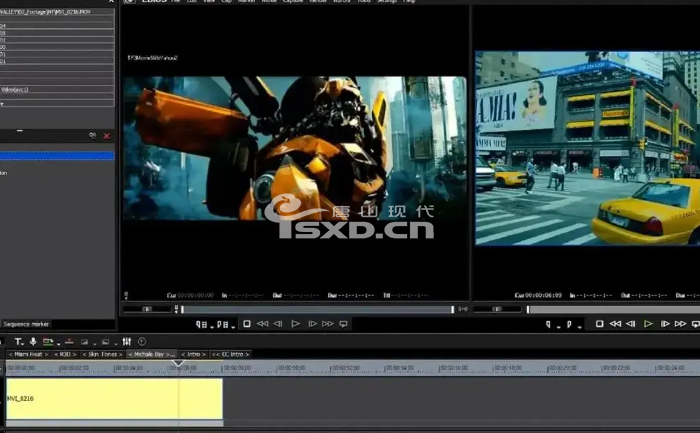The height and width of the screenshot is (433, 700).
Task: Click the player position bar
Action: 317,309
